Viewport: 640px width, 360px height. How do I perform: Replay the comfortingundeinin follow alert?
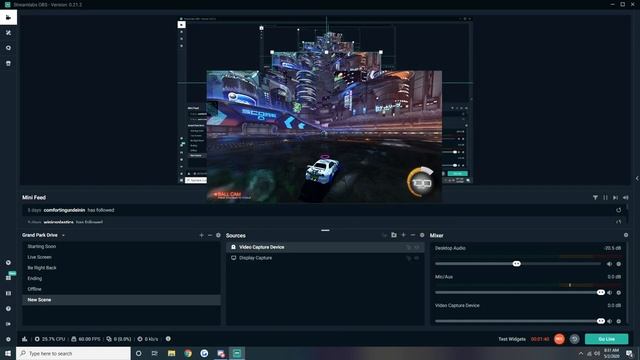[x=619, y=210]
